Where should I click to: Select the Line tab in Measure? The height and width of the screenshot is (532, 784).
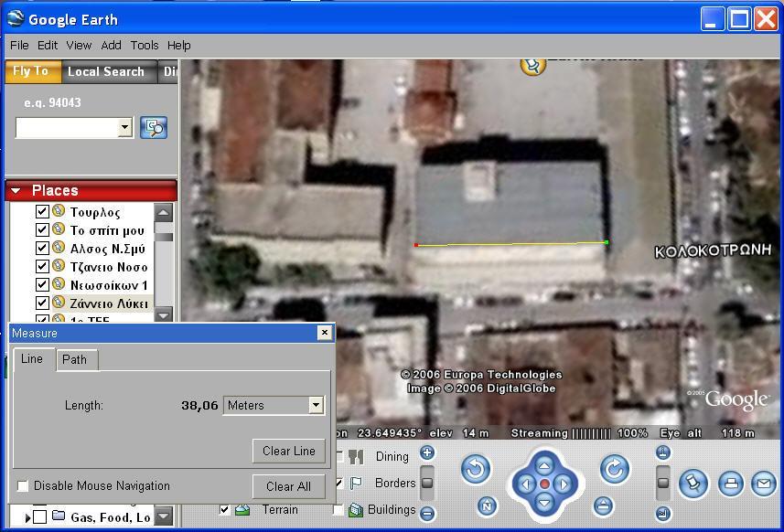point(32,358)
